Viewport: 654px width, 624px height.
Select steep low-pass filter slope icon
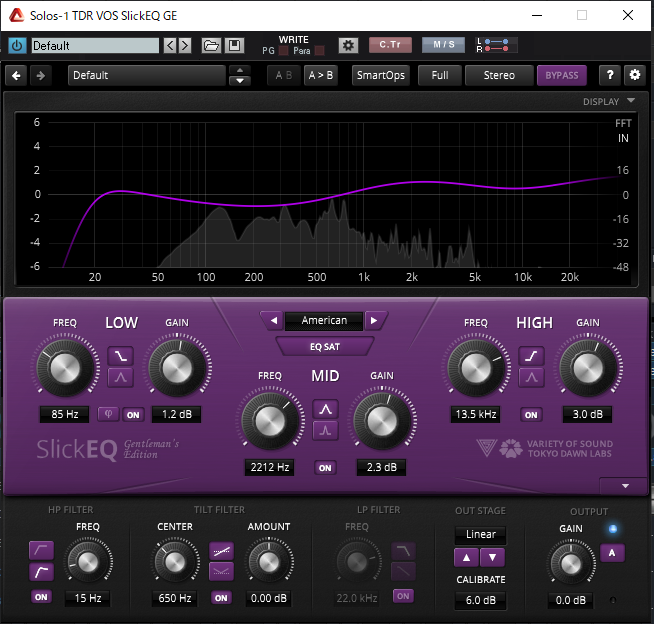point(403,551)
